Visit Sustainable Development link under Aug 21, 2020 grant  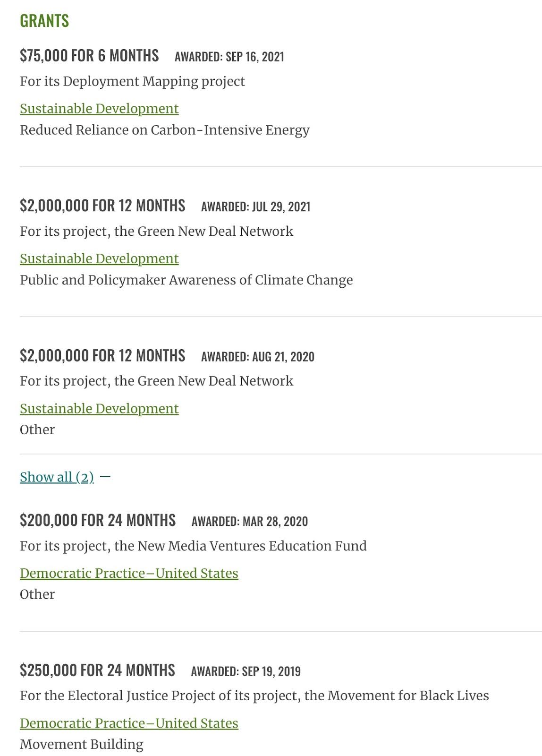tap(99, 408)
